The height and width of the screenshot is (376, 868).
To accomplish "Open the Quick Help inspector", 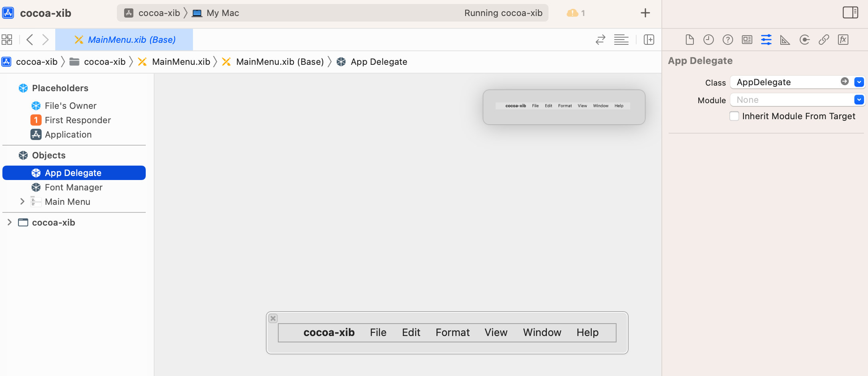I will [728, 40].
